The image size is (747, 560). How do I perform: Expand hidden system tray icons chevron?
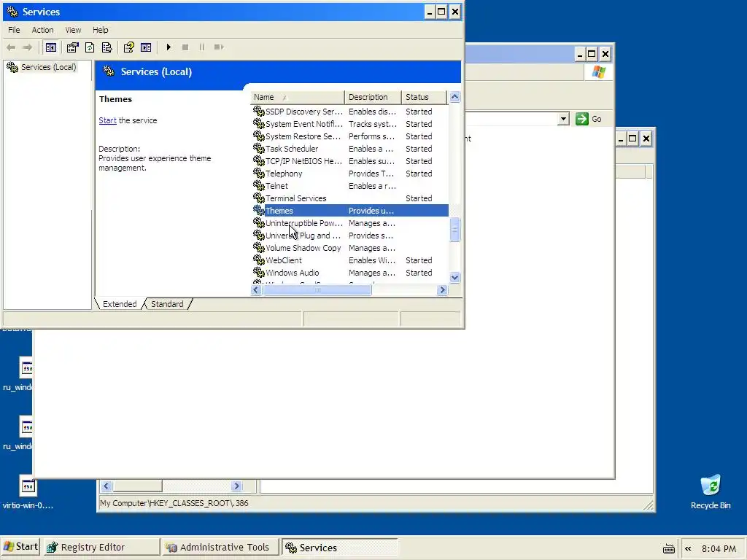pyautogui.click(x=688, y=548)
